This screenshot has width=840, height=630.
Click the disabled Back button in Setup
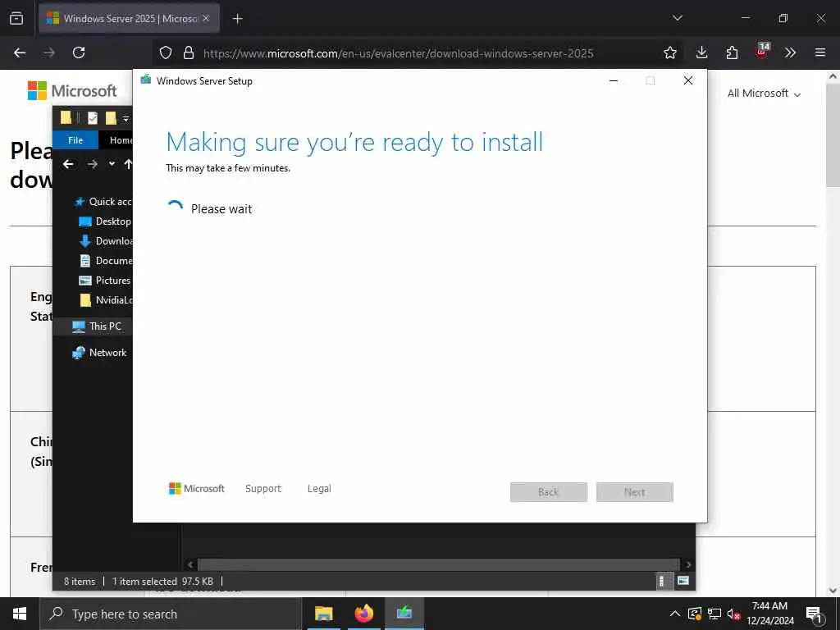(549, 492)
